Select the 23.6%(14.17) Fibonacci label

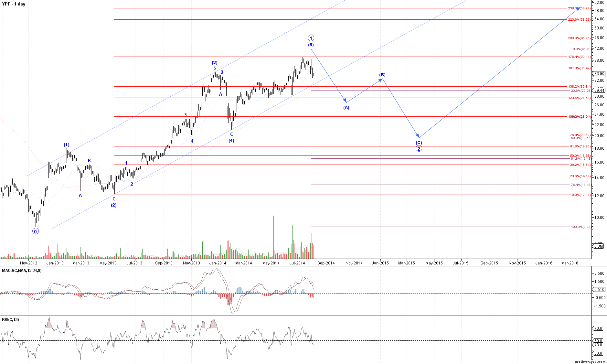[580, 176]
